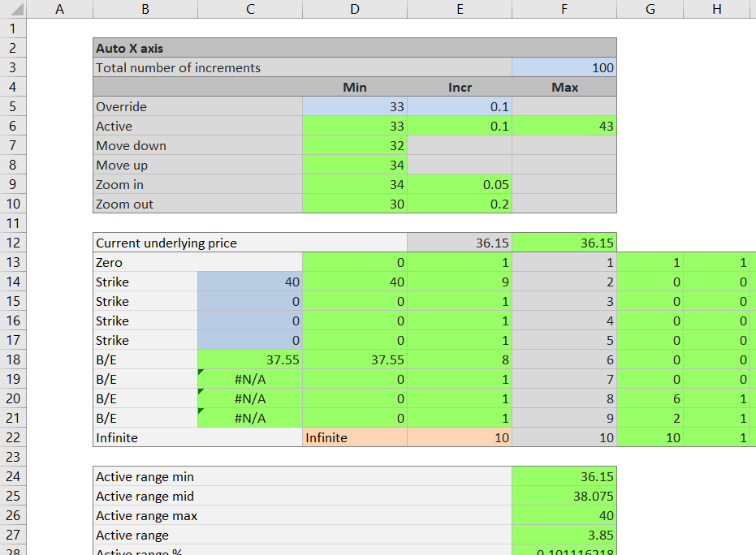Screen dimensions: 756x555
Task: Click the 'Move down' label
Action: pos(131,145)
